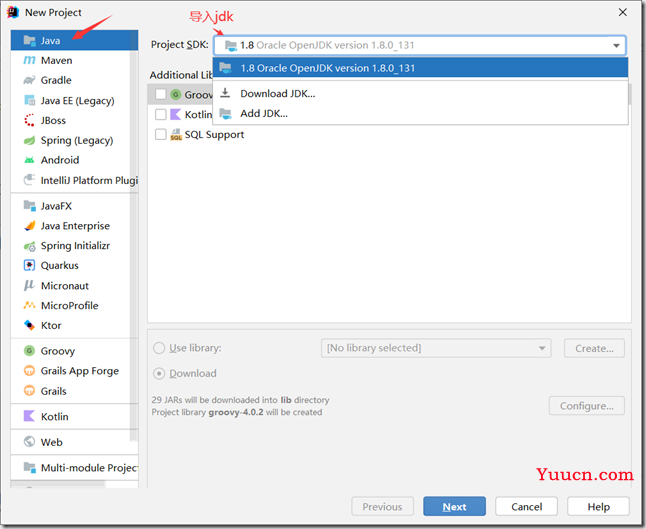Image resolution: width=646 pixels, height=529 pixels.
Task: Click the Cancel button
Action: coord(526,506)
